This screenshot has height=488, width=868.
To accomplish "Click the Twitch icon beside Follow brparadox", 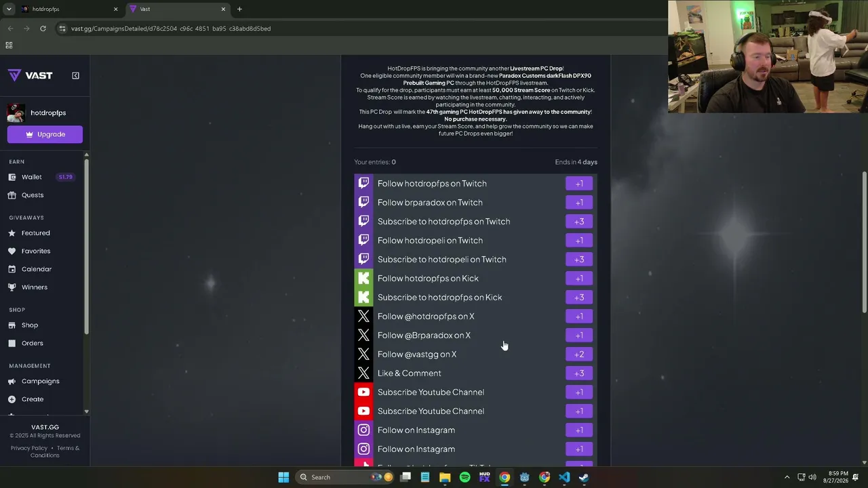I will 363,202.
